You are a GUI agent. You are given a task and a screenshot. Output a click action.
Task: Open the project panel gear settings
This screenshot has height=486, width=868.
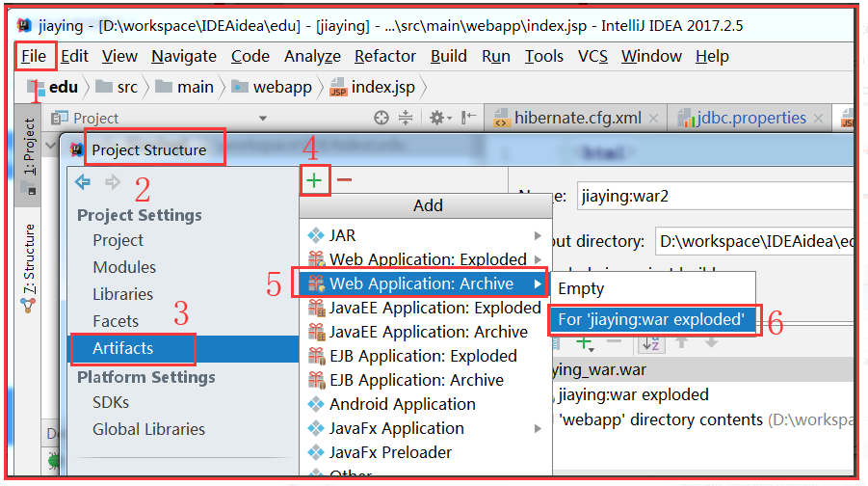tap(440, 118)
